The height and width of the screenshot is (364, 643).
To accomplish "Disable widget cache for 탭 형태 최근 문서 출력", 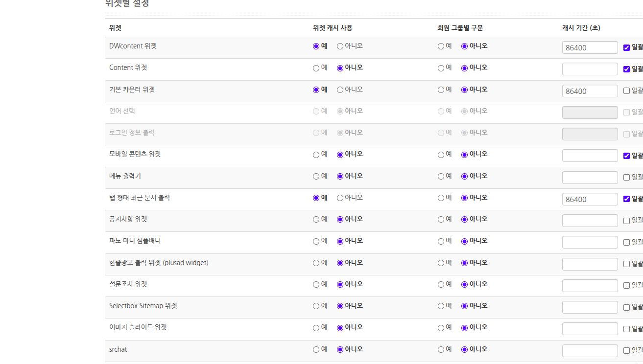I will tap(340, 198).
